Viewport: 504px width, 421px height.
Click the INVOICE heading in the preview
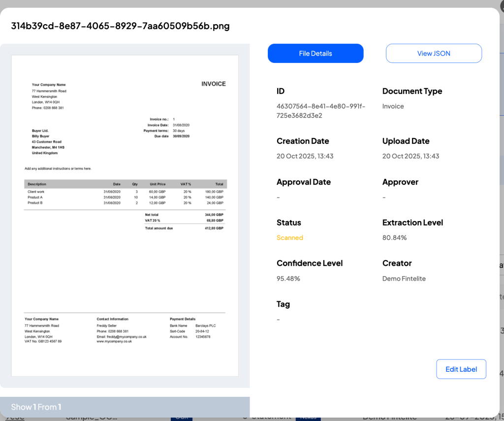click(214, 84)
